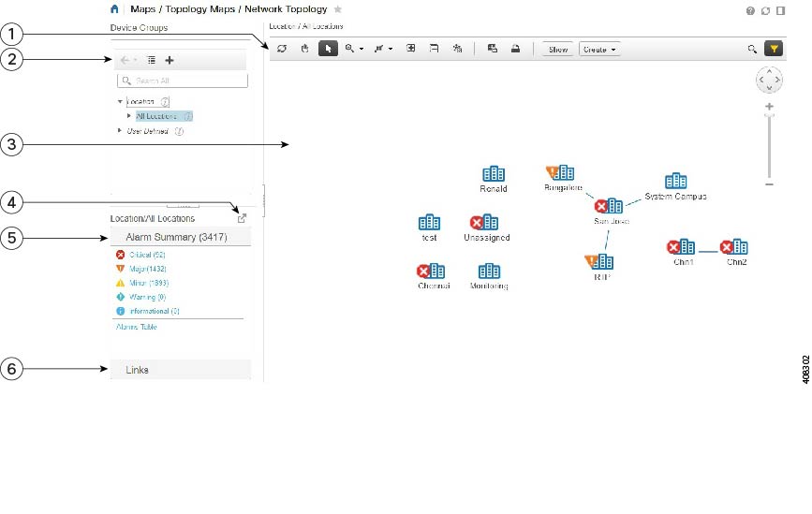The image size is (812, 514).
Task: Click the fit-to-screen toolbar icon
Action: [x=410, y=48]
